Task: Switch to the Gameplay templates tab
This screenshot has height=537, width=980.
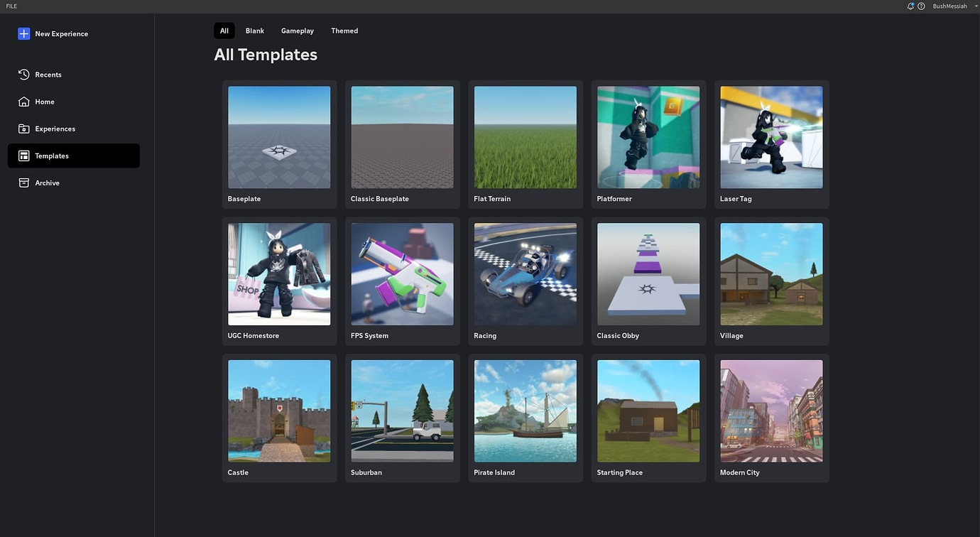Action: pos(298,31)
